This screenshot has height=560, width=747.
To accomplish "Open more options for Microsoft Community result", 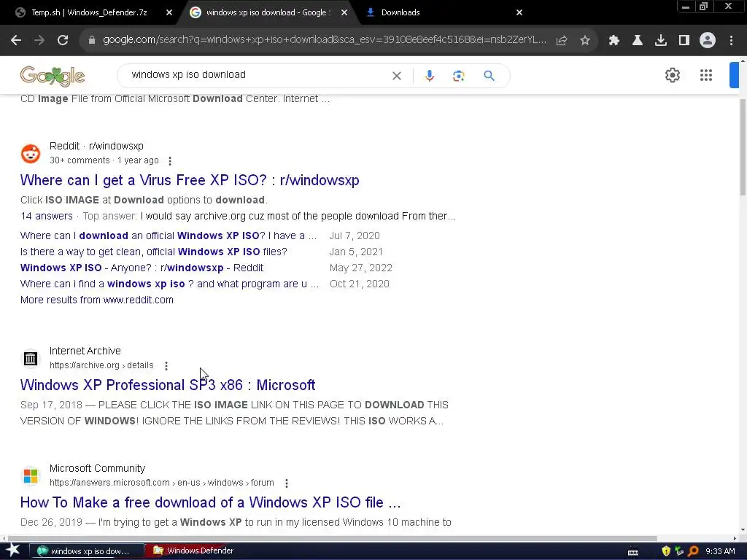I will point(287,483).
